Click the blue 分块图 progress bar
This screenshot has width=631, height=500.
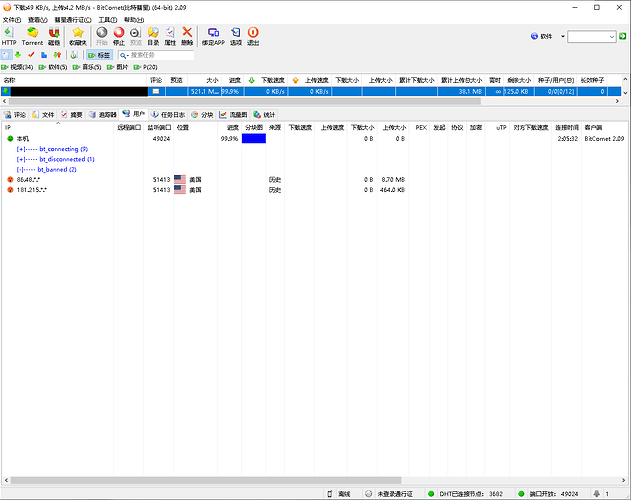coord(254,139)
